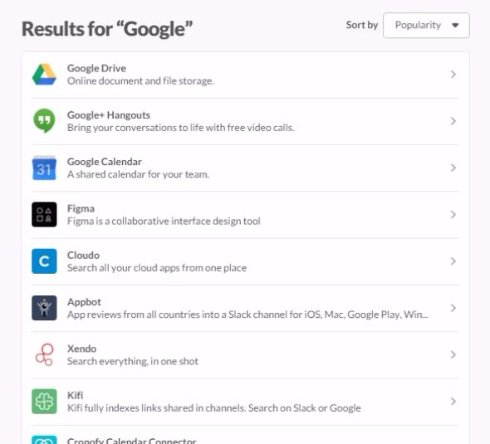Expand the Kifi row chevron

pyautogui.click(x=453, y=401)
